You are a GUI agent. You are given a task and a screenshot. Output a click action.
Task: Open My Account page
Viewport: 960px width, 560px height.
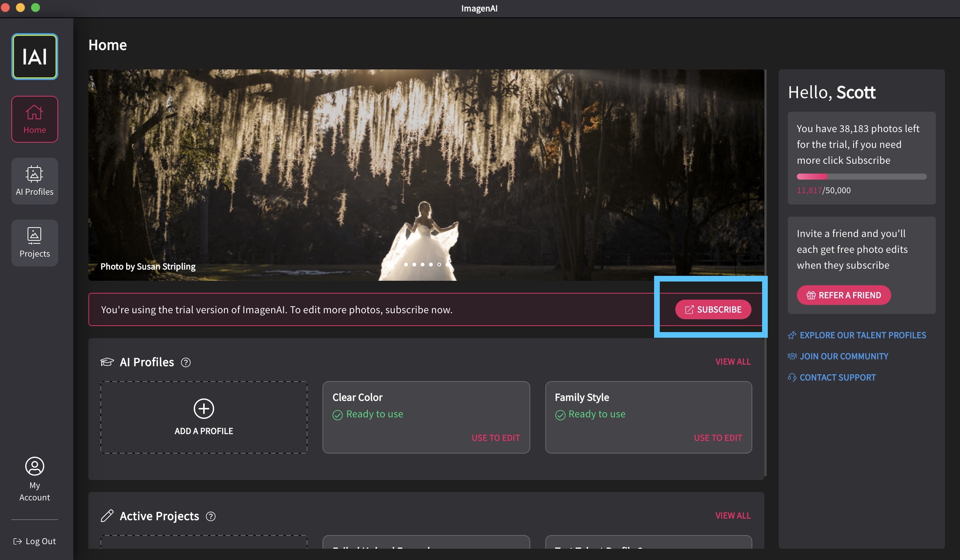(34, 479)
